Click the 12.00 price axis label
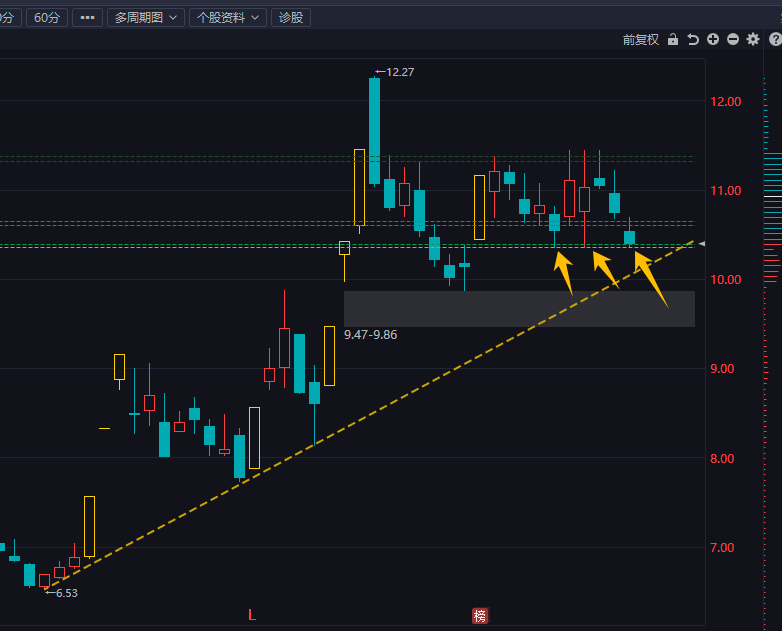Image resolution: width=782 pixels, height=631 pixels. (726, 102)
